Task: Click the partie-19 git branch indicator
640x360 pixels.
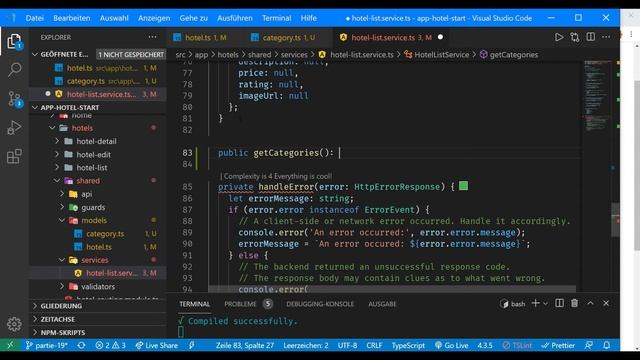Action: [47, 345]
